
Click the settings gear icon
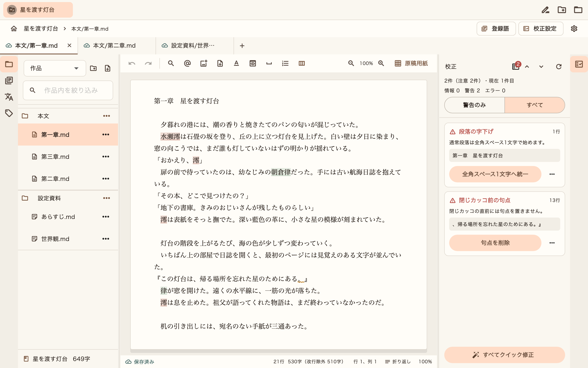click(574, 29)
